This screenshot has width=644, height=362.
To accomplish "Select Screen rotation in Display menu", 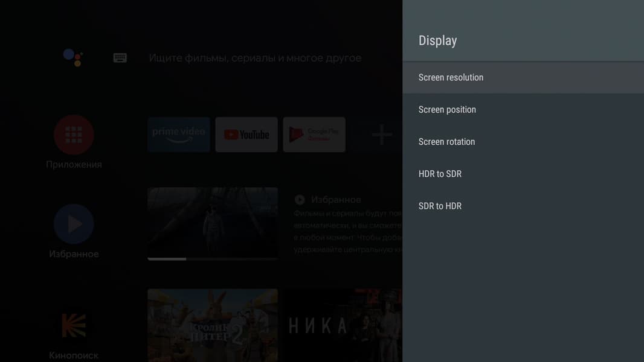I will (x=523, y=142).
